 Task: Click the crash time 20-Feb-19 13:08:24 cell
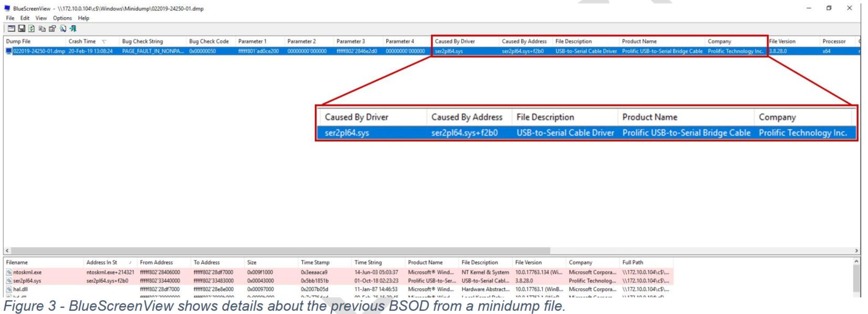point(90,51)
